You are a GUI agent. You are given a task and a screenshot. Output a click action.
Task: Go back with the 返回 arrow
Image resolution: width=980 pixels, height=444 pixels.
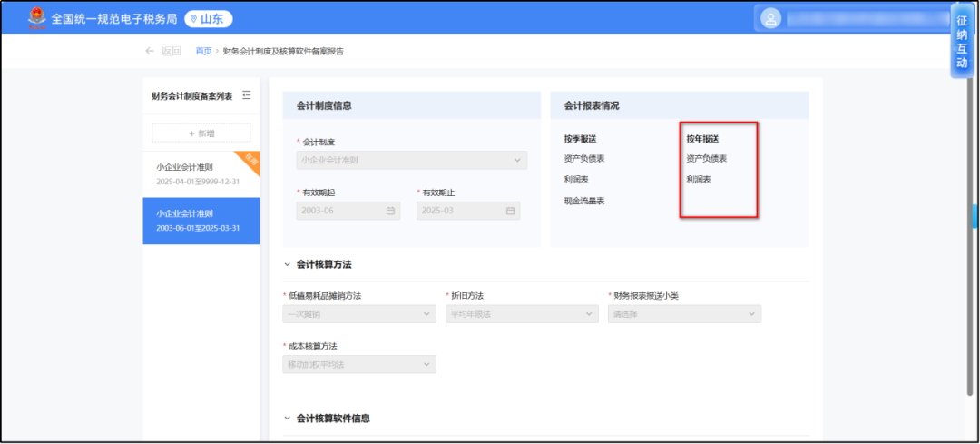coord(150,51)
